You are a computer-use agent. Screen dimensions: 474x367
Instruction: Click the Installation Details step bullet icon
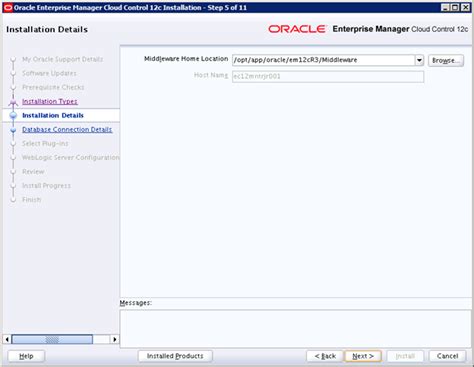click(x=13, y=115)
